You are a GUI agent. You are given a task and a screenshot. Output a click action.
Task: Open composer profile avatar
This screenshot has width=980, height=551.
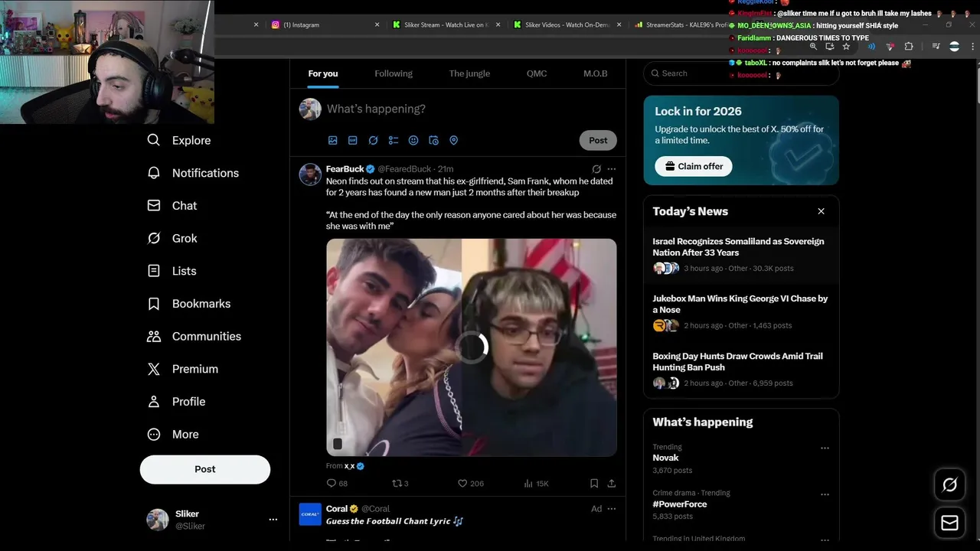coord(310,109)
